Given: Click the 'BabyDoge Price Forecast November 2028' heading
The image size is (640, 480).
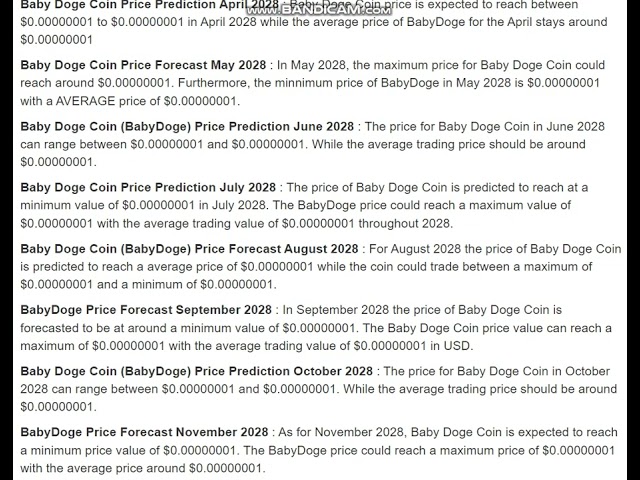Looking at the screenshot, I should click(144, 432).
